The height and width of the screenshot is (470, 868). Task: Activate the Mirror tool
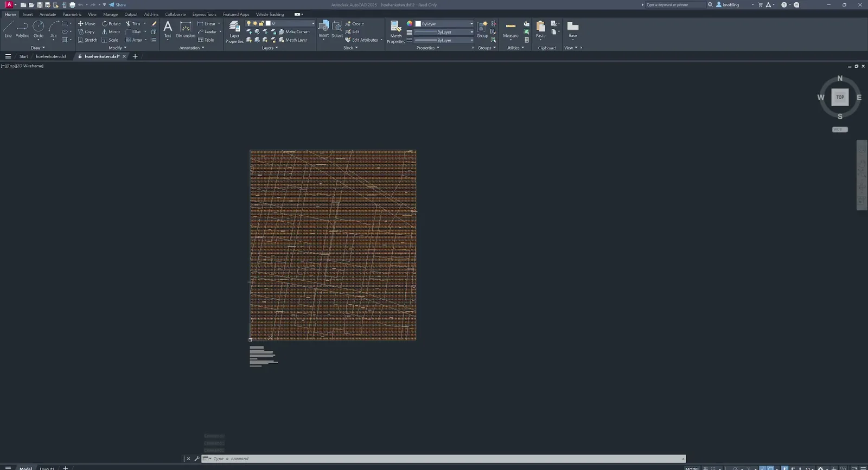pos(111,32)
